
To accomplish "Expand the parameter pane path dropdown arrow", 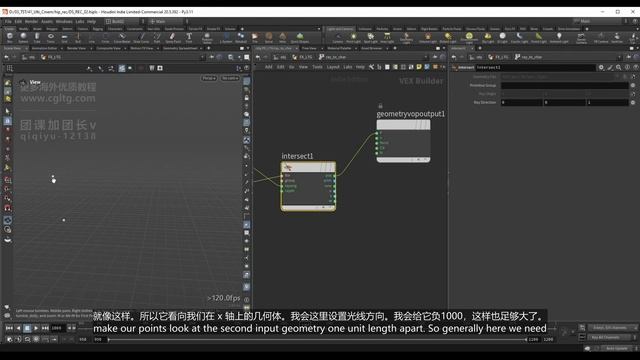I will [x=620, y=57].
